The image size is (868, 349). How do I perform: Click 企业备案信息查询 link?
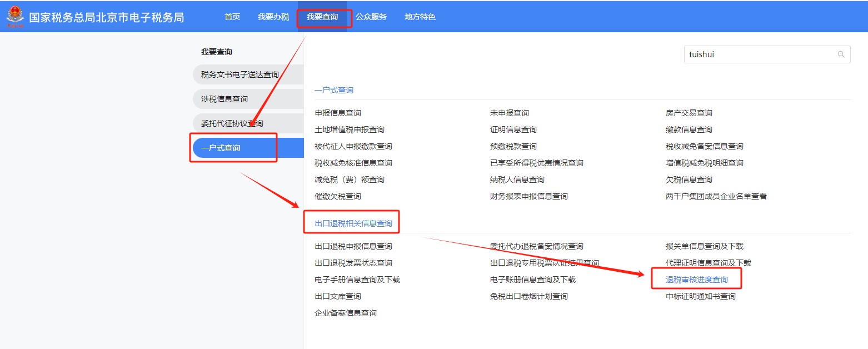click(x=346, y=313)
